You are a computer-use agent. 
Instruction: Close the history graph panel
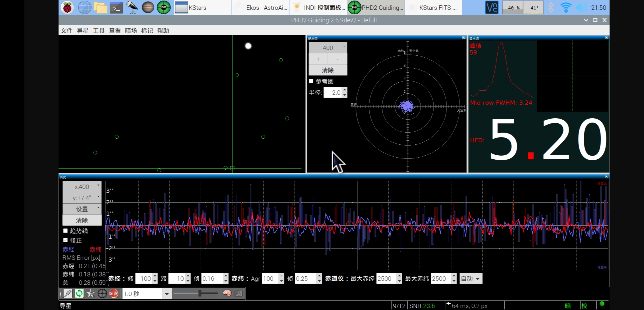pyautogui.click(x=606, y=177)
